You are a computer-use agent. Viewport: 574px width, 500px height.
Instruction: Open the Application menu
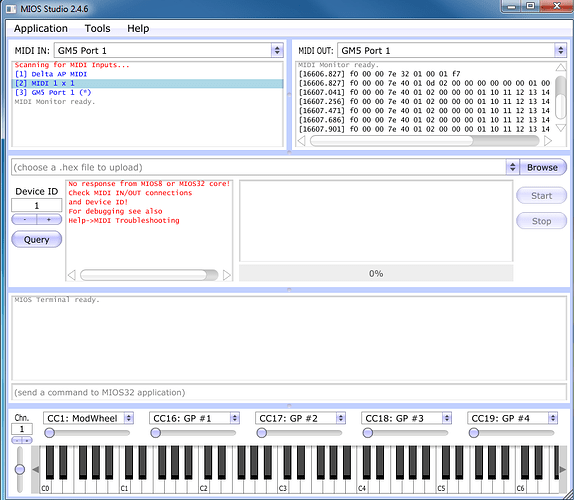pos(41,29)
